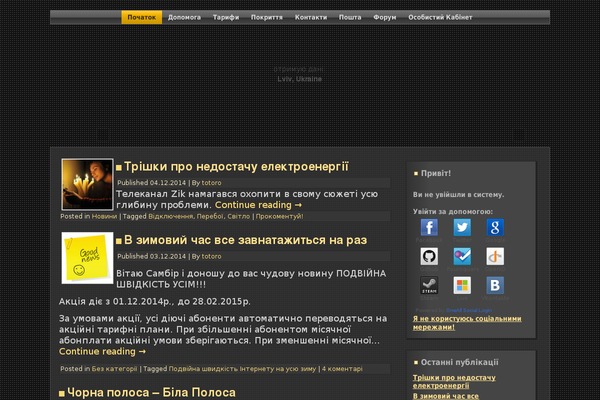Choose the Foursquare checkmark login icon
This screenshot has height=400, width=600.
462,256
